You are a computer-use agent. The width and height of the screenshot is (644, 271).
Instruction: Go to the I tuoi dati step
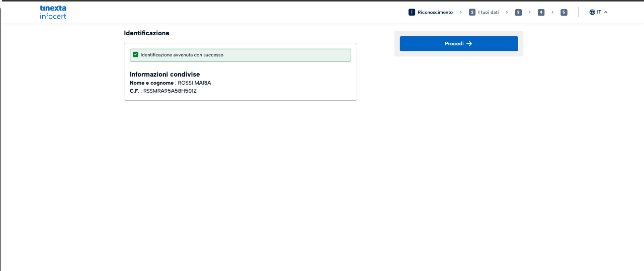(488, 12)
